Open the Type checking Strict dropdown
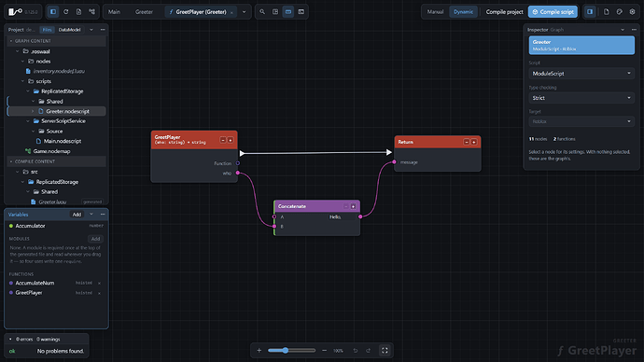 581,98
